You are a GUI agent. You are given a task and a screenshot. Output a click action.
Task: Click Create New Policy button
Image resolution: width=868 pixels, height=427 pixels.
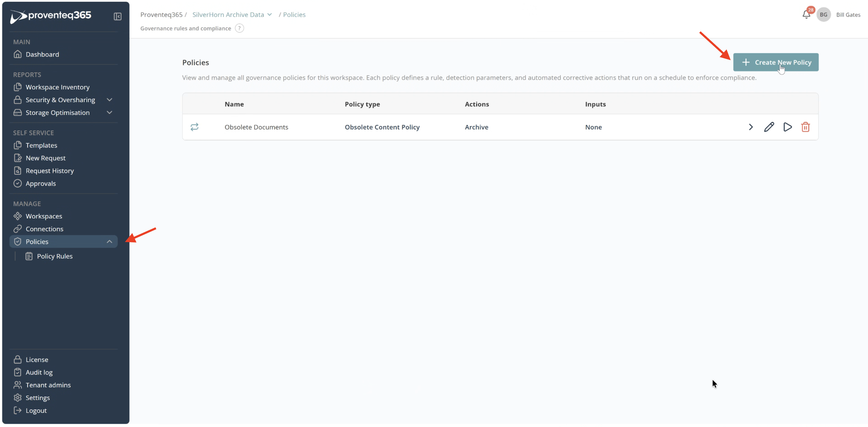click(x=776, y=62)
